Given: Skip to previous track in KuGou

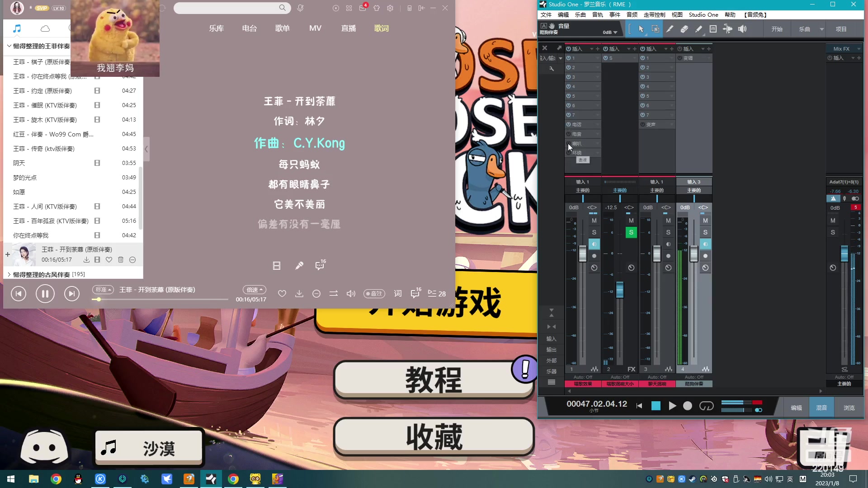Looking at the screenshot, I should 19,294.
